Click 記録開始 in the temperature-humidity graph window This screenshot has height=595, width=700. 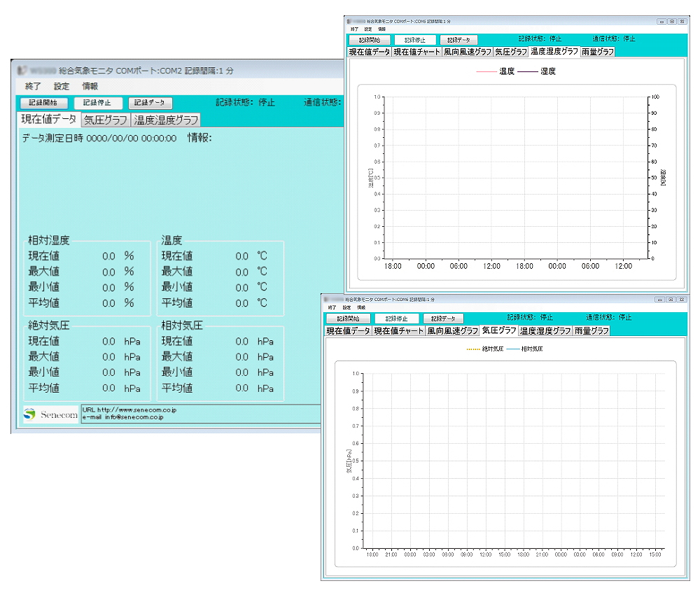coord(369,40)
